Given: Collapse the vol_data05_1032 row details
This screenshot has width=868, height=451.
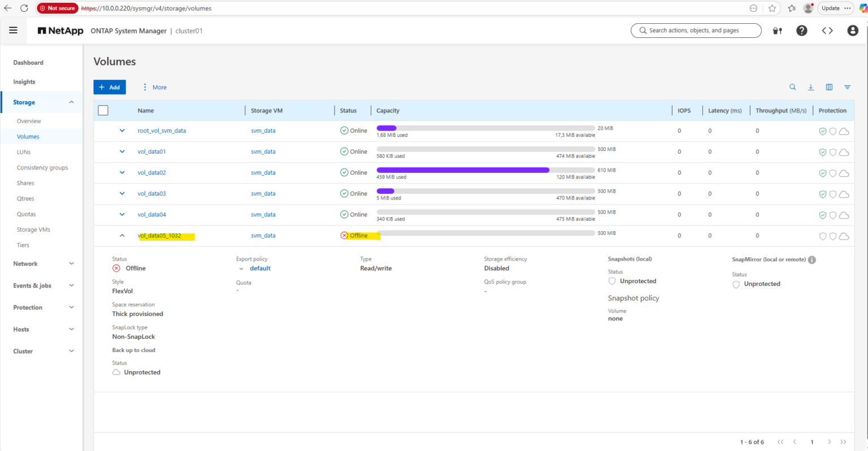Looking at the screenshot, I should coord(122,235).
